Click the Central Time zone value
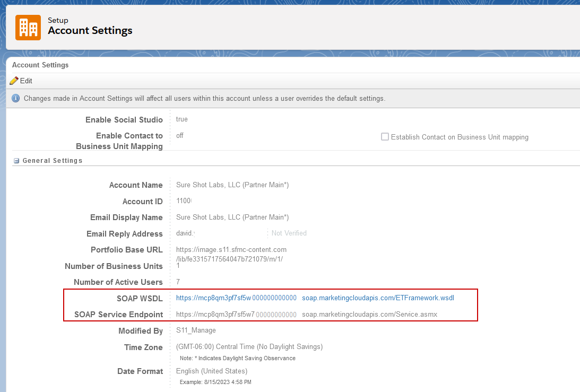 [249, 347]
